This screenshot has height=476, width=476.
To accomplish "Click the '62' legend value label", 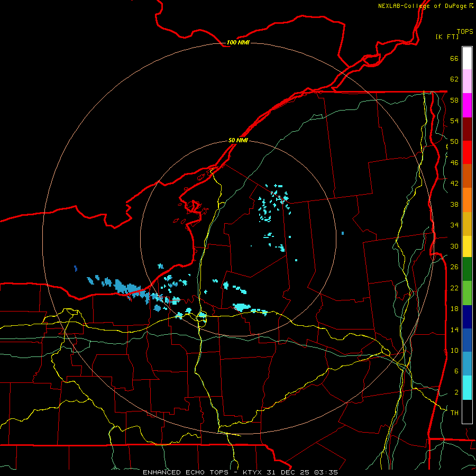I will point(454,79).
